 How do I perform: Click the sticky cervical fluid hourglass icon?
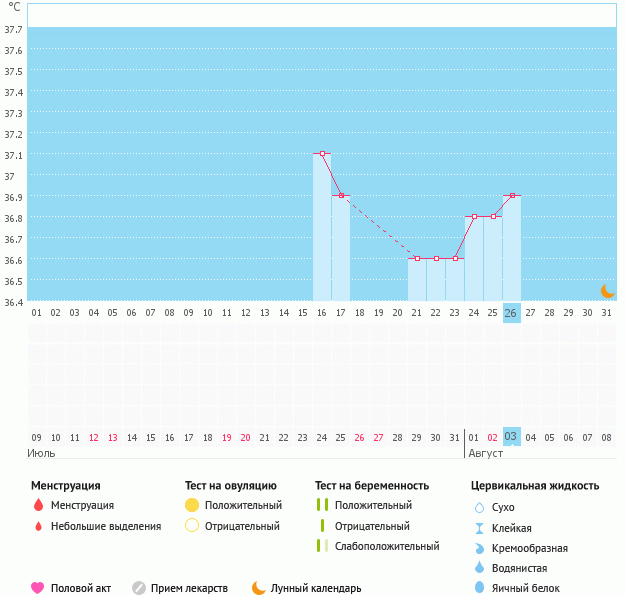[x=479, y=528]
